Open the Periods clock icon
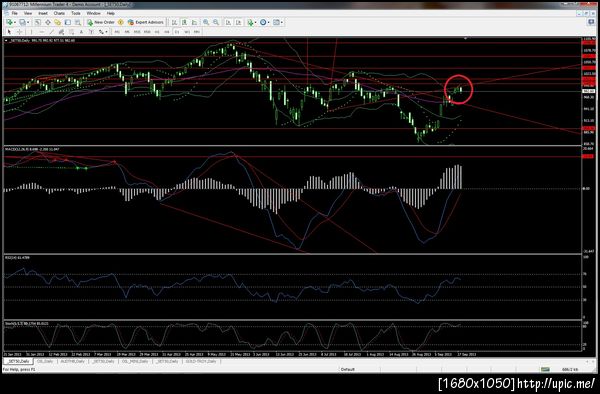 click(x=263, y=23)
